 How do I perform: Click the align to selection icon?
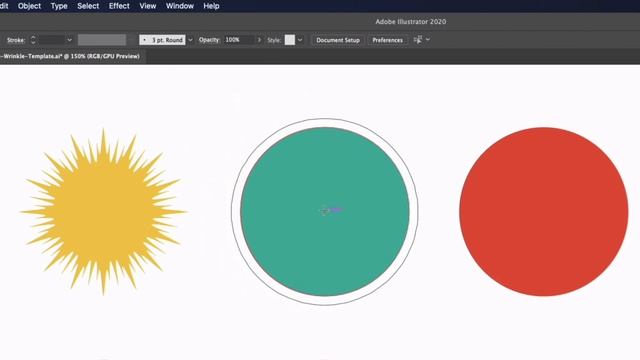[x=418, y=40]
